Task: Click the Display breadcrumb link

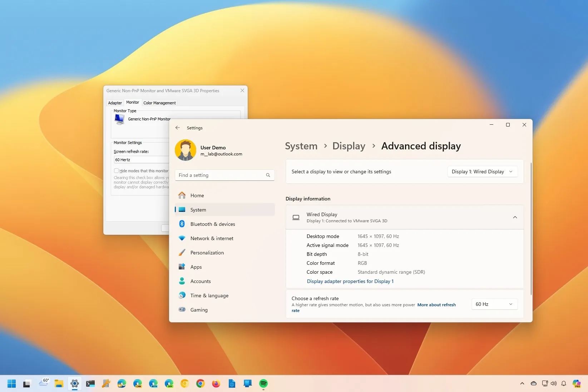Action: pos(349,146)
